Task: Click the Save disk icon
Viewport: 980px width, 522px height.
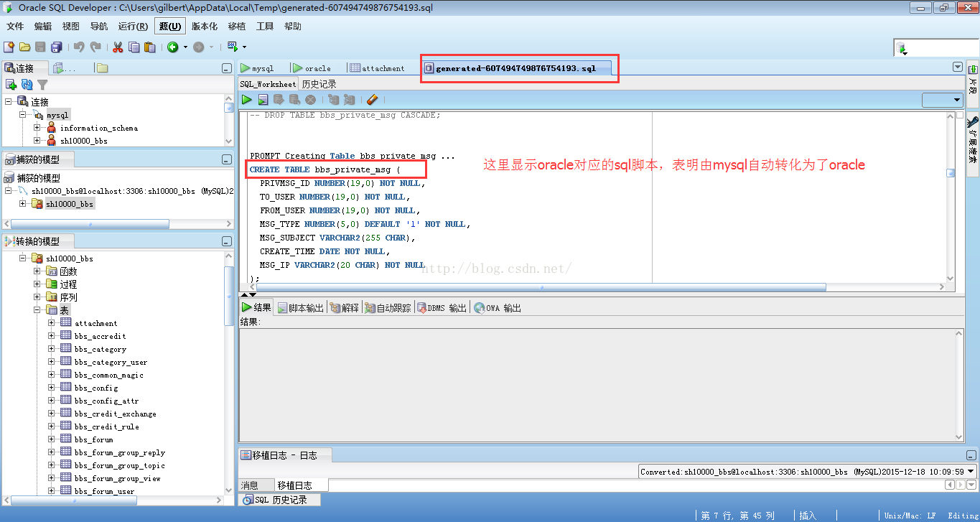Action: [40, 47]
